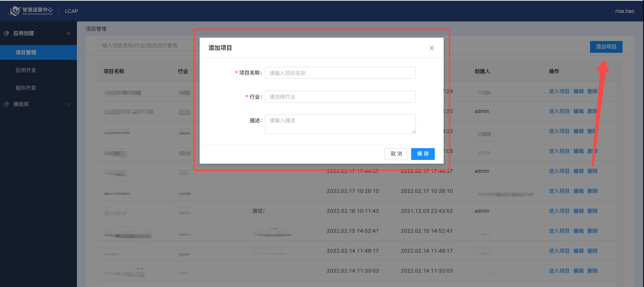Click the 模板库 pie chart icon
Screen dimensions: 644x287
6,104
